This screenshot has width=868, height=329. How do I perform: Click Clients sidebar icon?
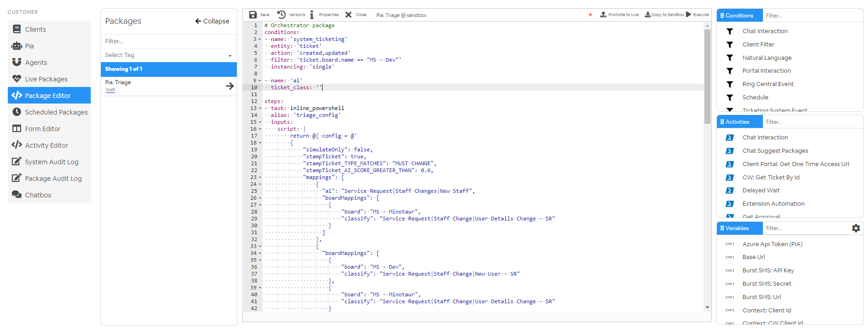pyautogui.click(x=17, y=29)
